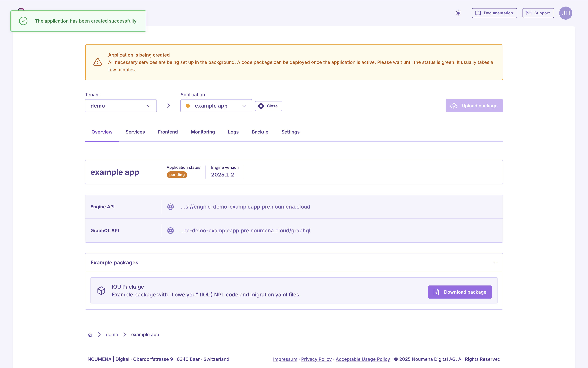Open the Monitoring tab
Screen dimensions: 588x368
pyautogui.click(x=203, y=132)
